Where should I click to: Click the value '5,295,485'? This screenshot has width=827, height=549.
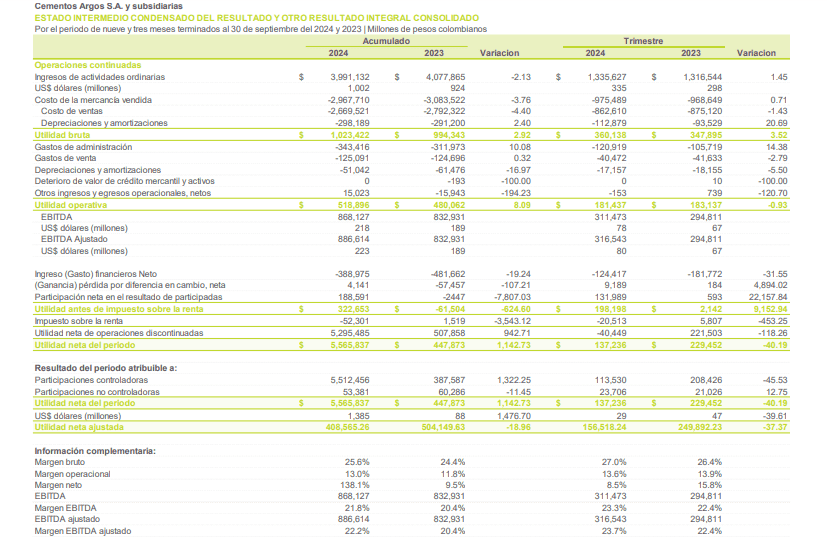pos(350,333)
